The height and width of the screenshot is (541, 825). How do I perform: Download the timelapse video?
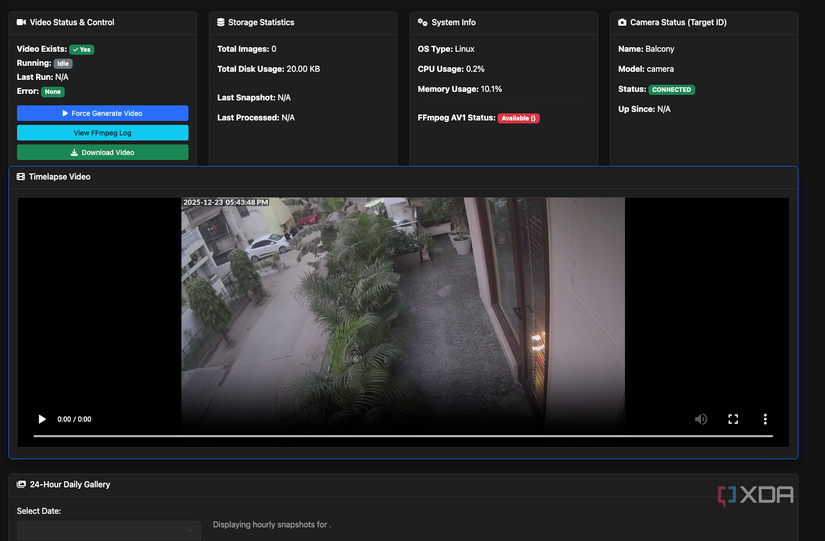click(x=103, y=152)
